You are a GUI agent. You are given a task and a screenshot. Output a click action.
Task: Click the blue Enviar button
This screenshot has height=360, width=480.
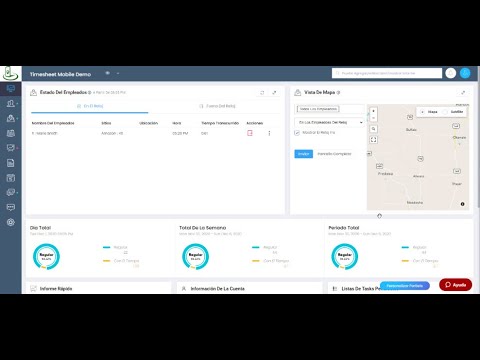303,154
